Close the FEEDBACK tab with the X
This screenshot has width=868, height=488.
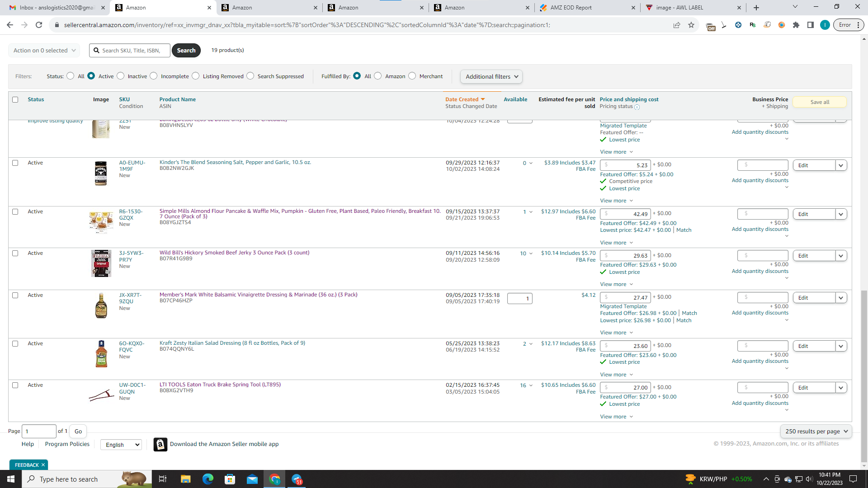(43, 465)
